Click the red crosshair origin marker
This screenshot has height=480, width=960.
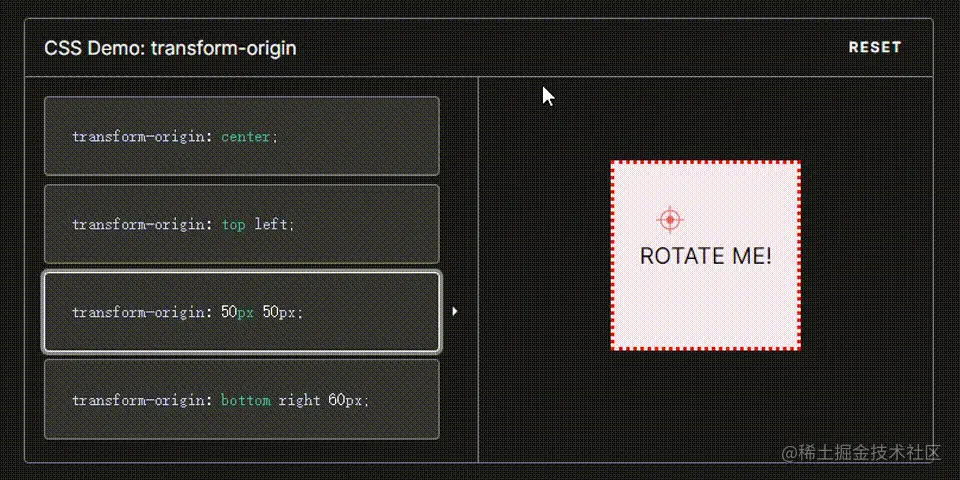(670, 219)
